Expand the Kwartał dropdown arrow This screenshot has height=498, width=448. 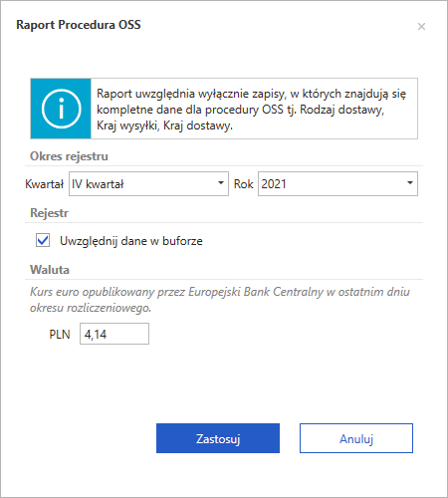click(221, 183)
